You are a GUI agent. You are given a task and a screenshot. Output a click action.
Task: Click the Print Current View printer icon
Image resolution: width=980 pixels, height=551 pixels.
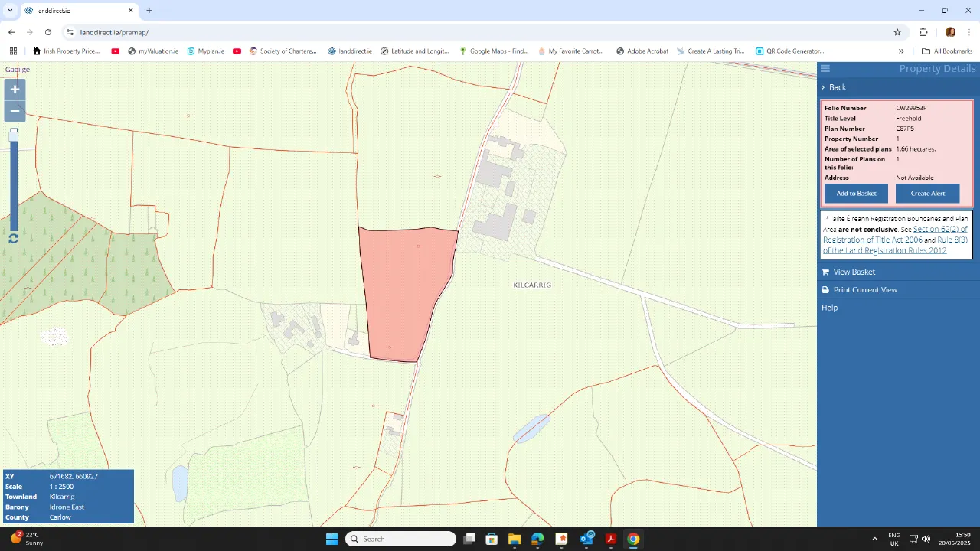pos(825,289)
